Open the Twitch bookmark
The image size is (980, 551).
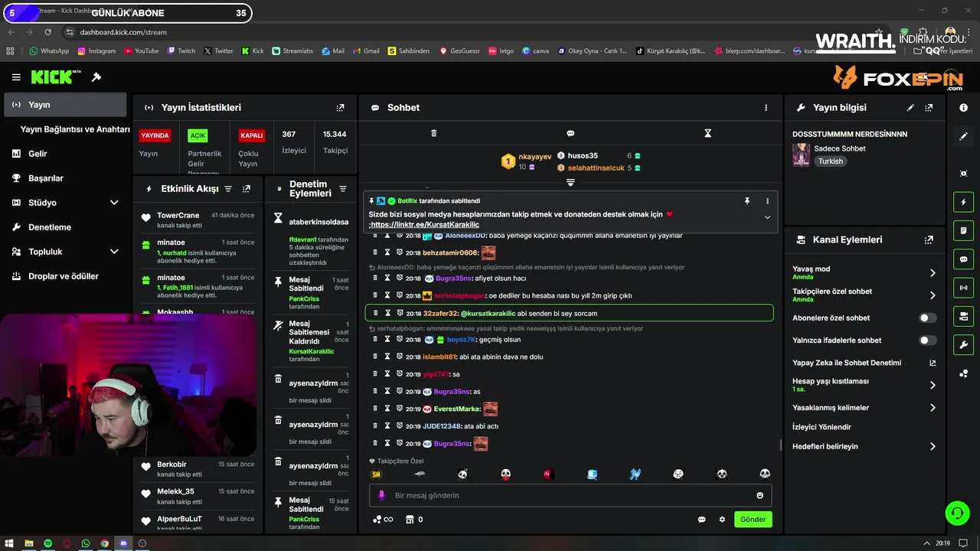coord(181,51)
